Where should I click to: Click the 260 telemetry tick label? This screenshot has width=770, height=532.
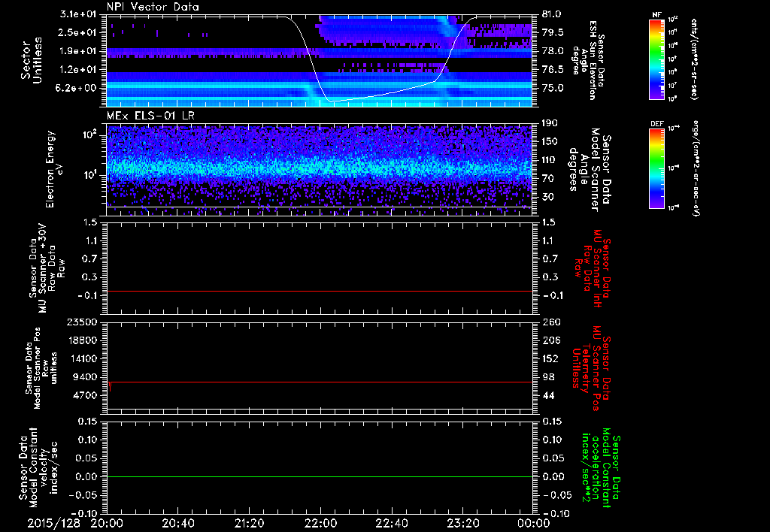551,322
